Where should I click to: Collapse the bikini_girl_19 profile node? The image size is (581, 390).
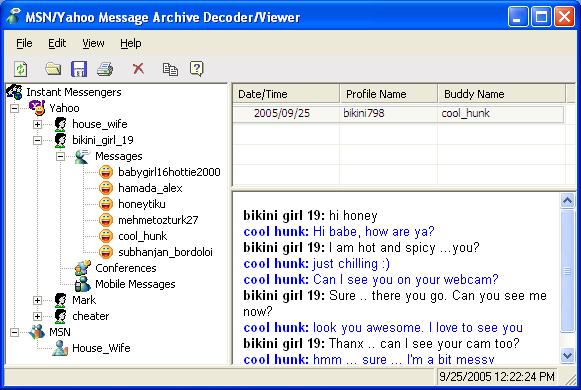click(37, 140)
